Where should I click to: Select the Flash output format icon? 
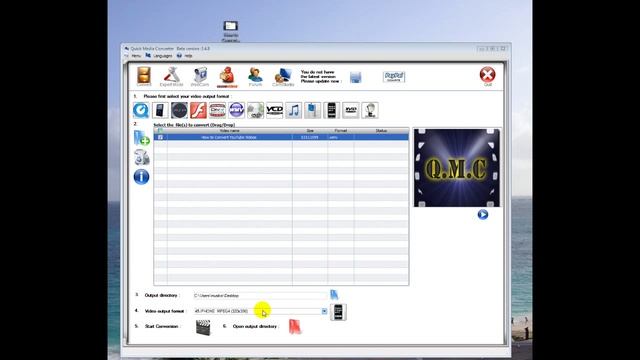click(198, 110)
